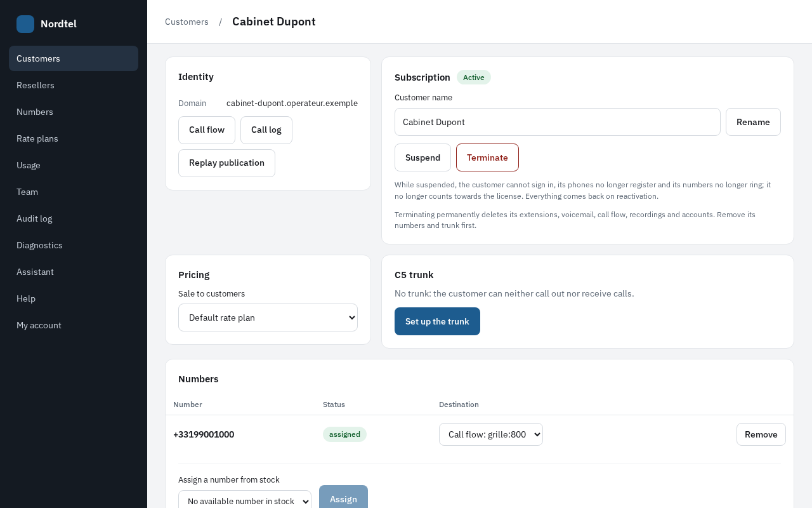Click the Rename button
This screenshot has height=508, width=812.
(x=753, y=122)
